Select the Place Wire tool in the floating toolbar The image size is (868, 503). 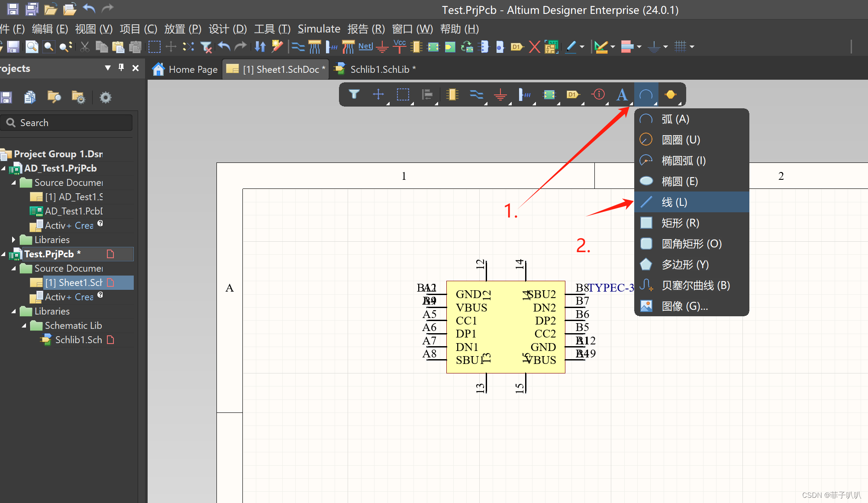point(476,94)
